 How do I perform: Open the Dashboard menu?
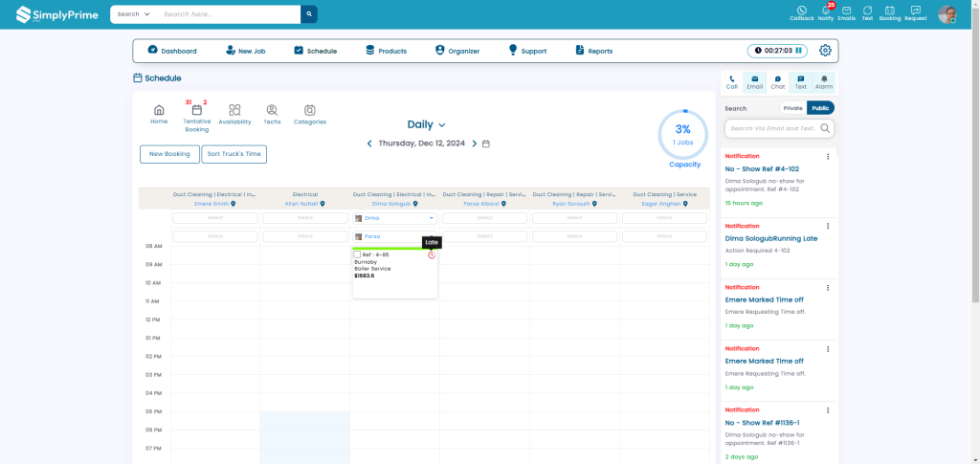172,51
